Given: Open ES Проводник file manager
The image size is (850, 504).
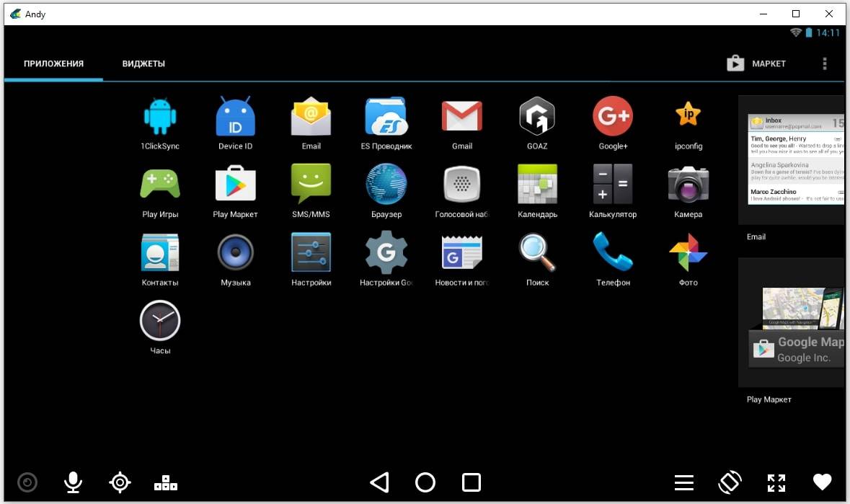Looking at the screenshot, I should (x=386, y=117).
